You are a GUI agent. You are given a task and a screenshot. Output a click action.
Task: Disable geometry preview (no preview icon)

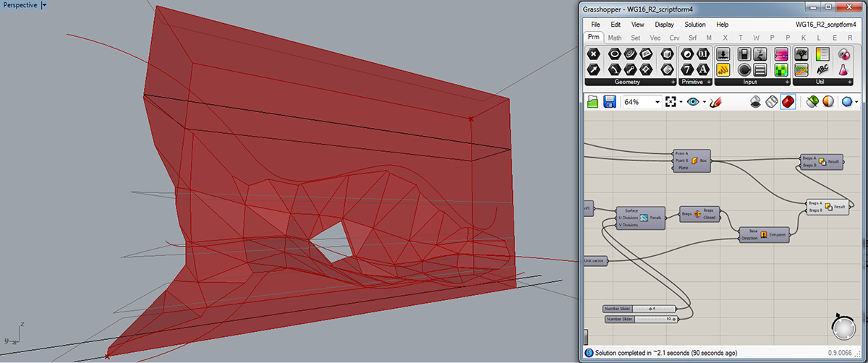tap(755, 102)
